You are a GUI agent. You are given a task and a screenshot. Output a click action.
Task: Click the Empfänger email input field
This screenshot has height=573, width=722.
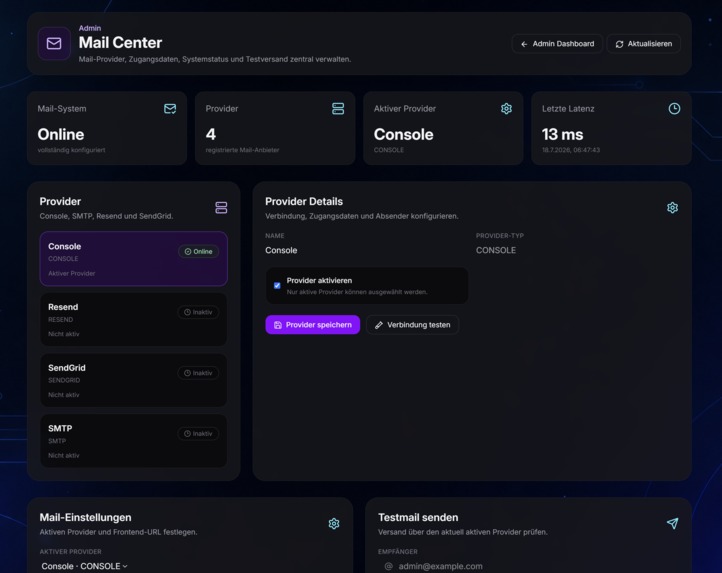528,566
